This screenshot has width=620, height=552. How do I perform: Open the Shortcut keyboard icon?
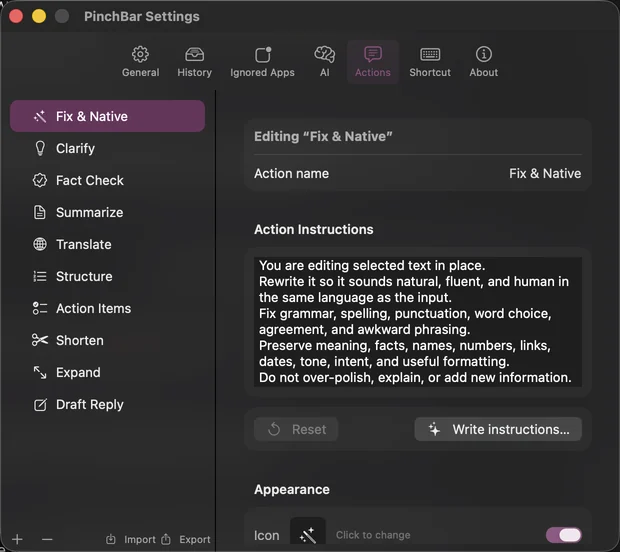pos(430,54)
